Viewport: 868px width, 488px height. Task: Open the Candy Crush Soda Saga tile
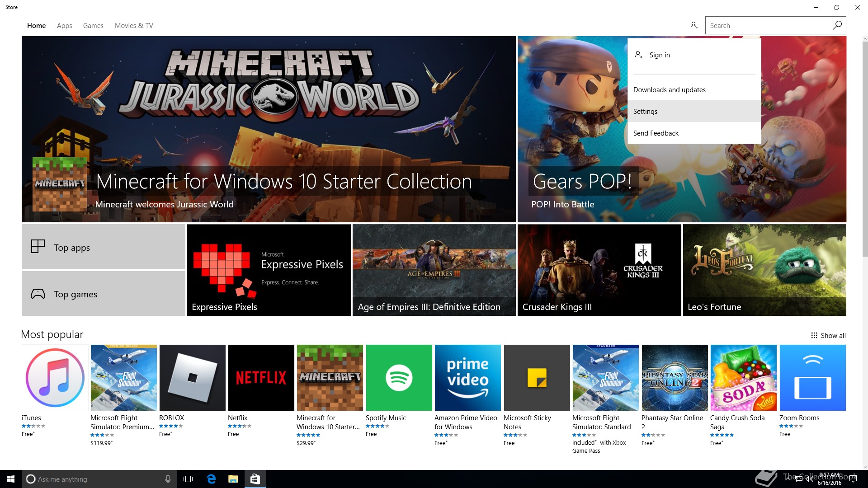[x=744, y=378]
